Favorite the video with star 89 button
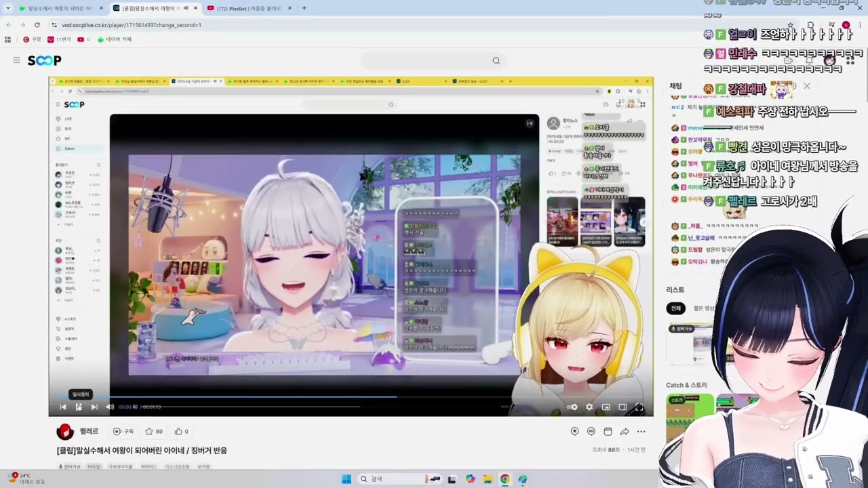868x488 pixels. pyautogui.click(x=153, y=431)
